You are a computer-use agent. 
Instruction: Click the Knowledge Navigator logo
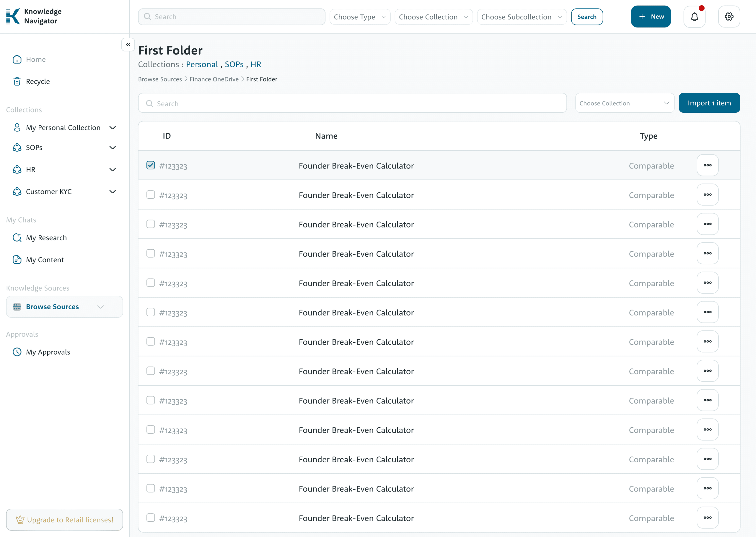[13, 16]
